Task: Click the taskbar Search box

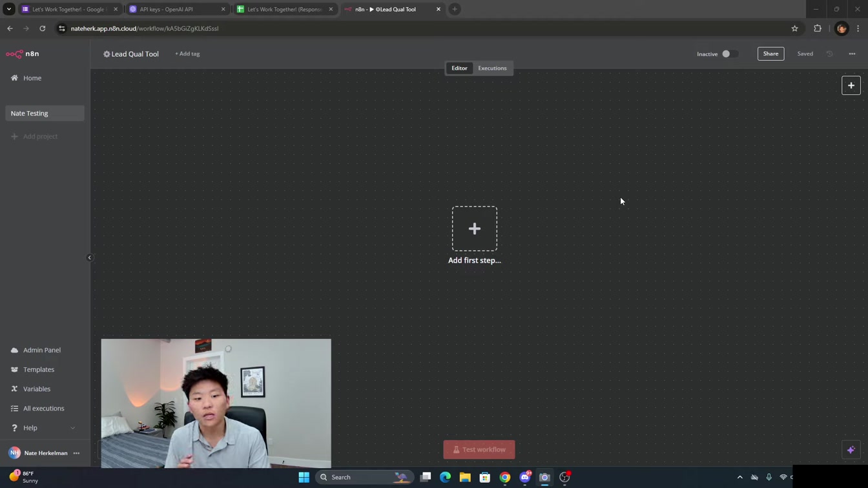Action: point(364,477)
